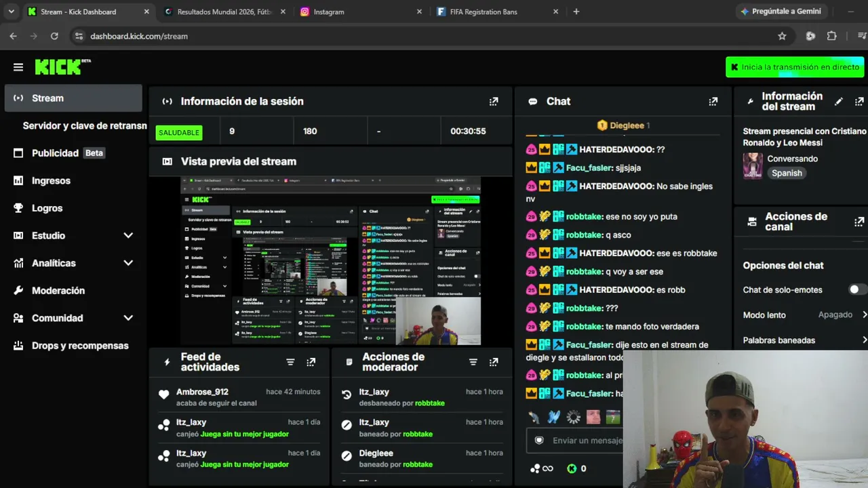
Task: Open the browser Extensions puzzle icon
Action: pos(831,36)
